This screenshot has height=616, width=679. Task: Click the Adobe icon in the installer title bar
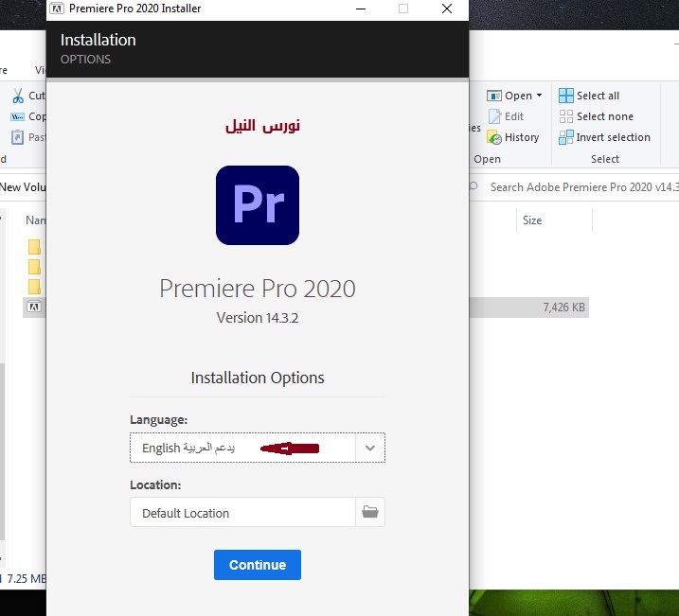pyautogui.click(x=57, y=9)
